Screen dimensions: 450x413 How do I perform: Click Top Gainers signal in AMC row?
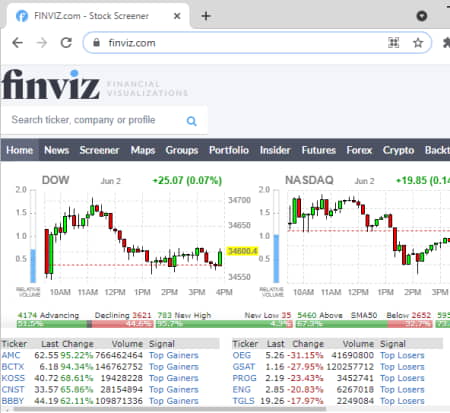point(174,355)
